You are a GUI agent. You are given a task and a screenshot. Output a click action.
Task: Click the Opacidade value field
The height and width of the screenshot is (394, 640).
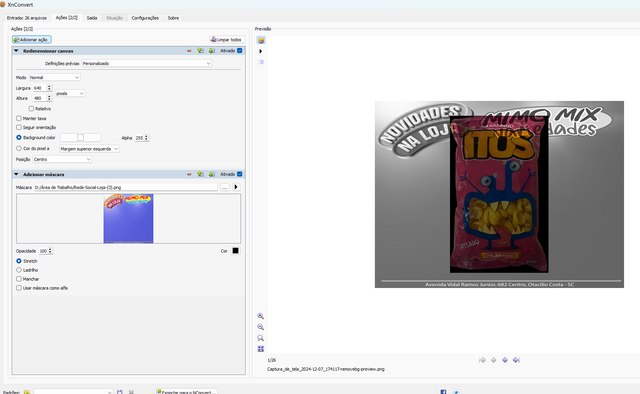click(43, 251)
